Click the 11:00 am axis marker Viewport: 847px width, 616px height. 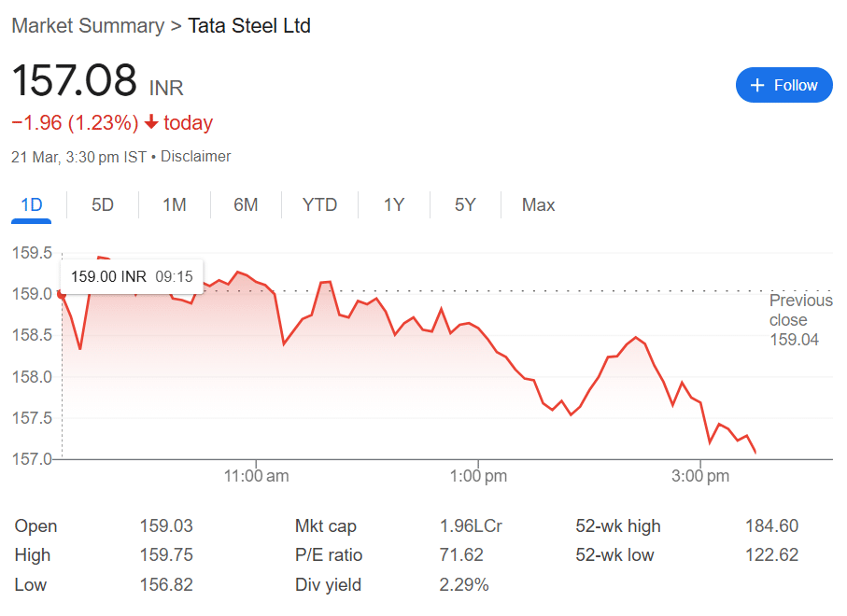[x=256, y=476]
